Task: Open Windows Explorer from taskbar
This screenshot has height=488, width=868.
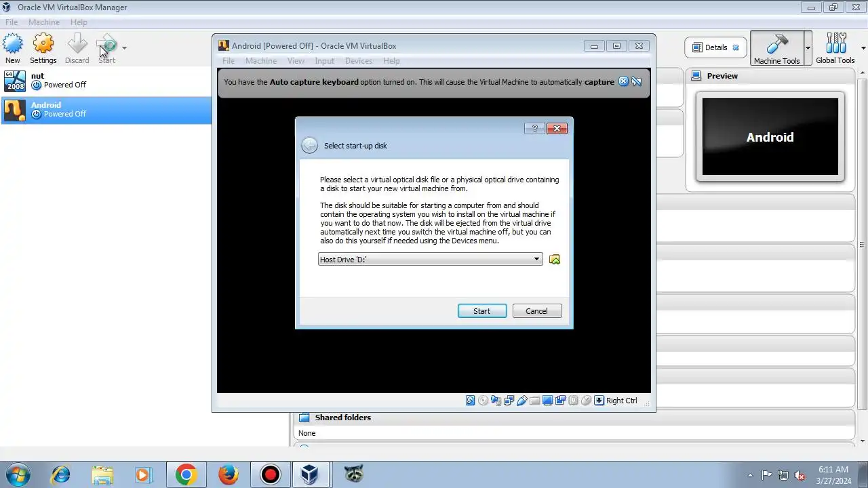Action: coord(102,474)
